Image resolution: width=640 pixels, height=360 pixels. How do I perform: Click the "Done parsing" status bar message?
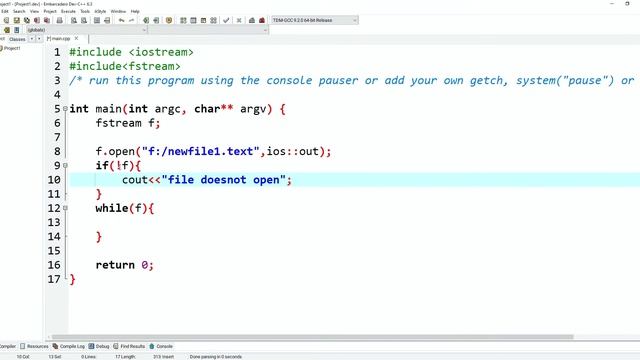click(216, 357)
